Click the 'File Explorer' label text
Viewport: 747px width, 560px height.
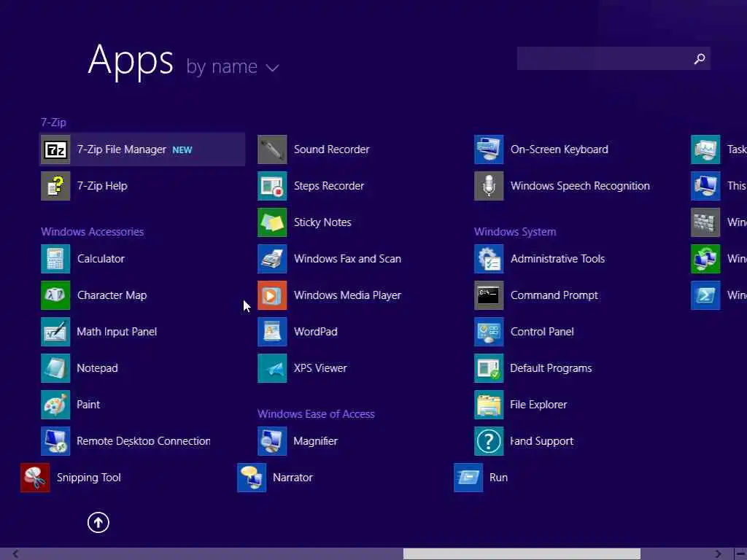coord(538,405)
